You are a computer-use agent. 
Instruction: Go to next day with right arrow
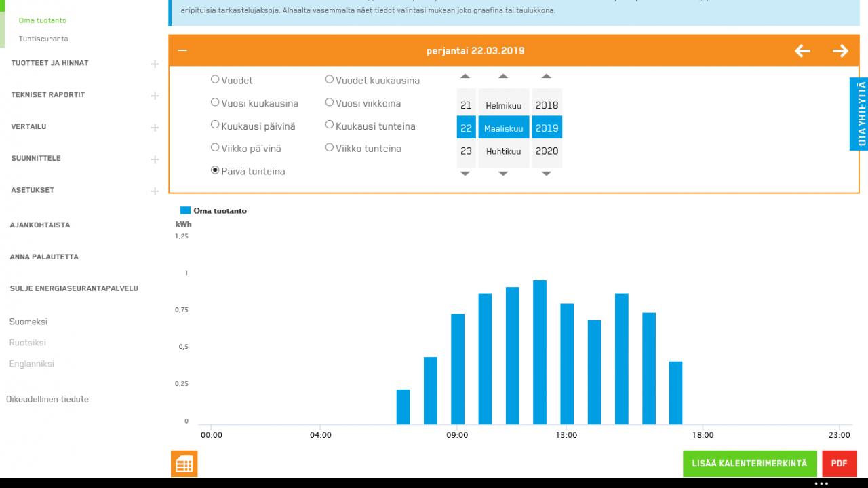[x=840, y=51]
